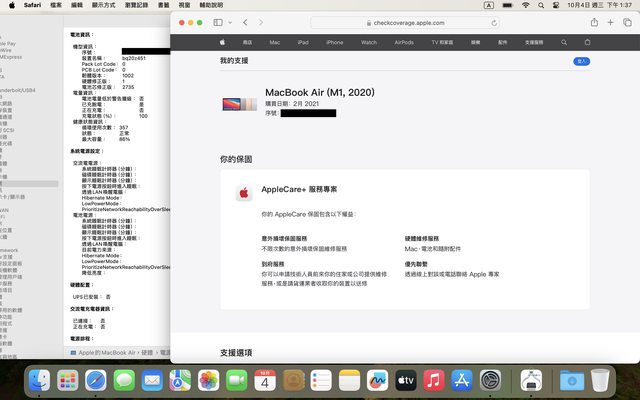This screenshot has width=640, height=400.
Task: Open the 瀏覽記錄 menu
Action: tap(136, 5)
